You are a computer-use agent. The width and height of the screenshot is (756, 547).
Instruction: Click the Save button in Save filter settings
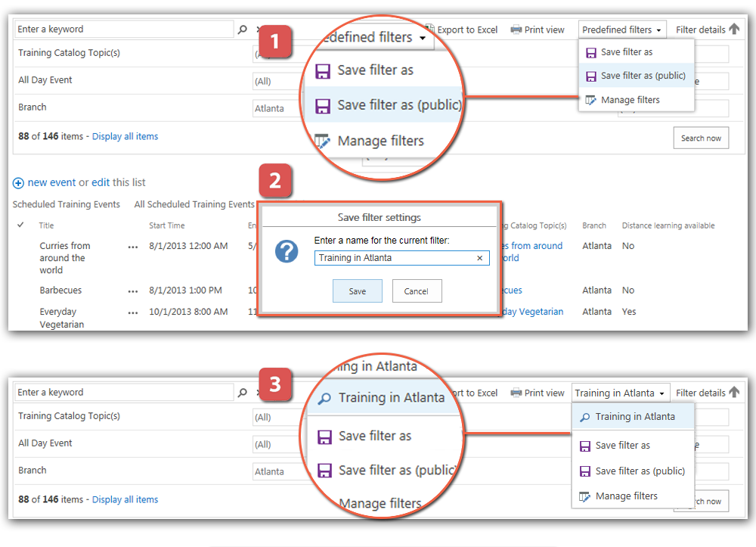click(358, 291)
